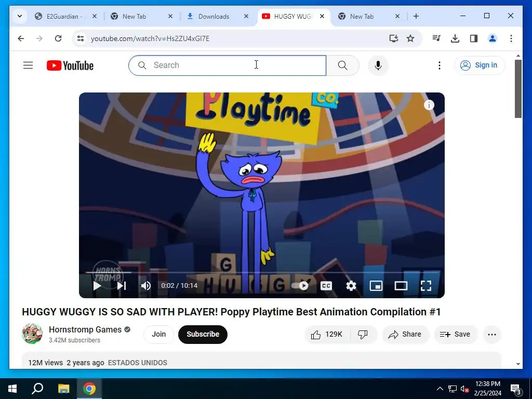Open Windows taskbar search
Image resolution: width=532 pixels, height=399 pixels.
point(37,389)
